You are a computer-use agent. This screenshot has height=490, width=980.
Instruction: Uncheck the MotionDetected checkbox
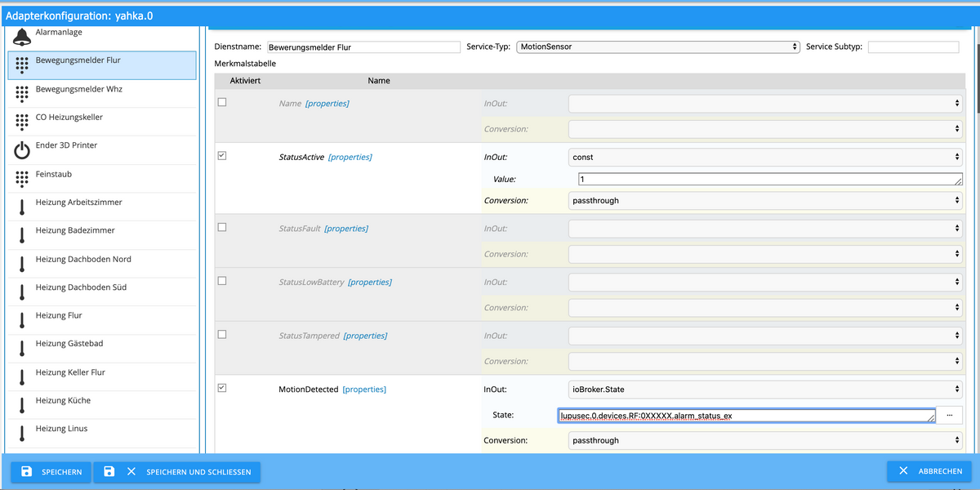222,388
